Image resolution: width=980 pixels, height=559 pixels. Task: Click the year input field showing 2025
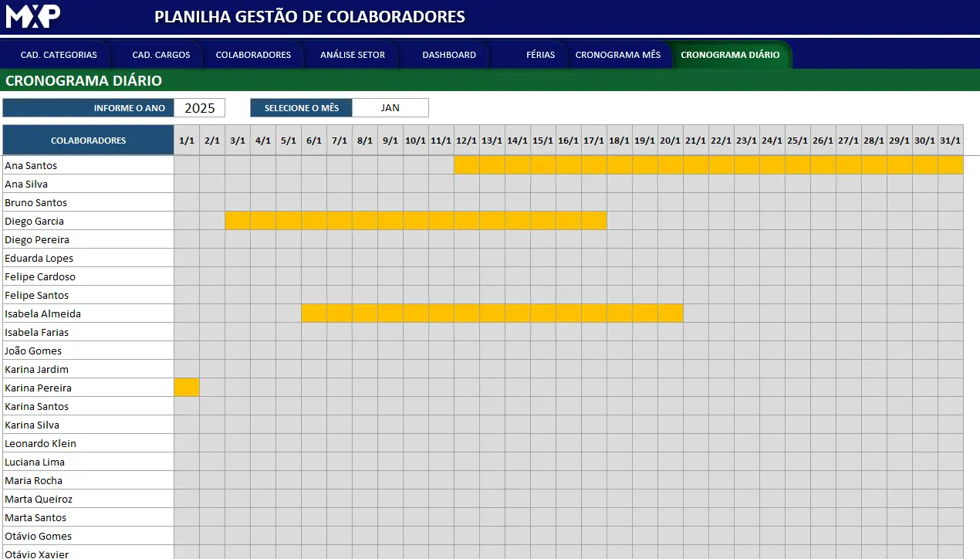[199, 108]
